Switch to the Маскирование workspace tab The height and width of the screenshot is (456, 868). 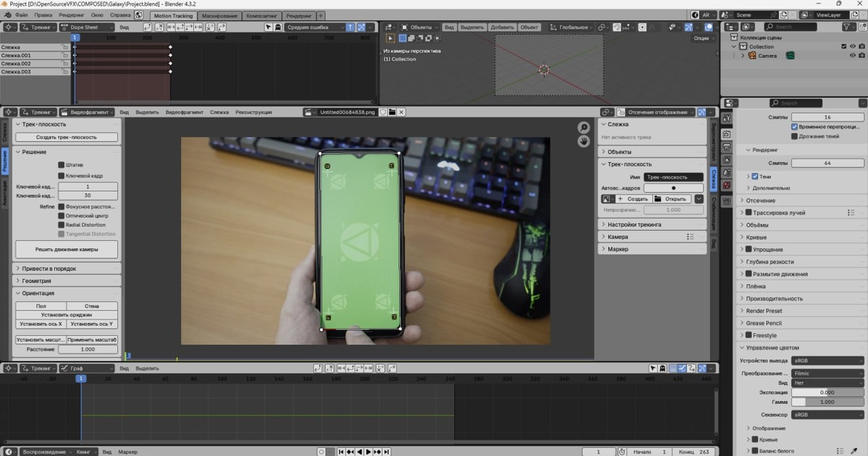point(219,15)
